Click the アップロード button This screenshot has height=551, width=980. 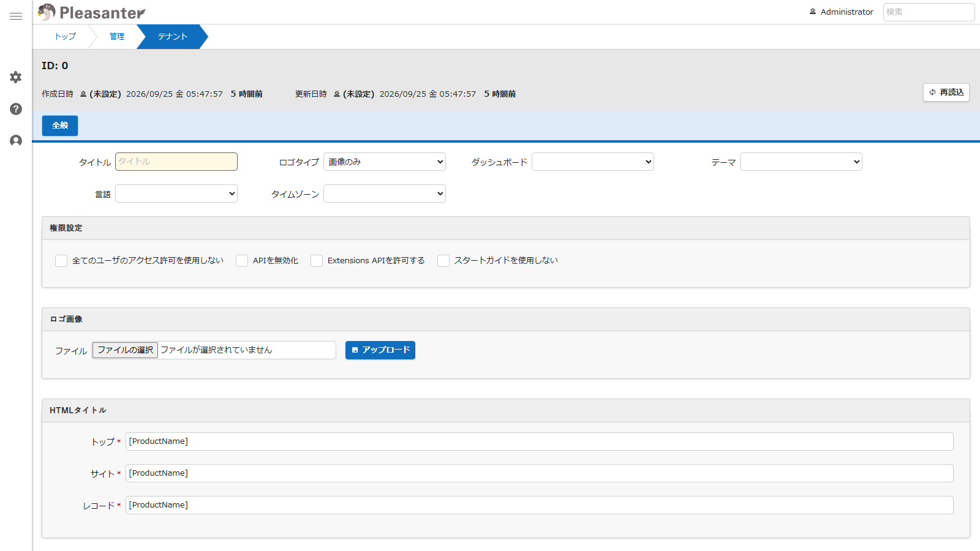coord(380,350)
